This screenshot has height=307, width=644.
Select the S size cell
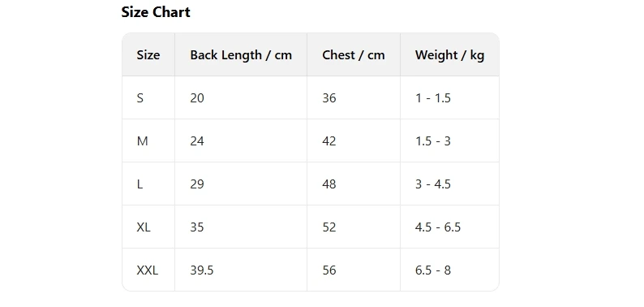148,98
